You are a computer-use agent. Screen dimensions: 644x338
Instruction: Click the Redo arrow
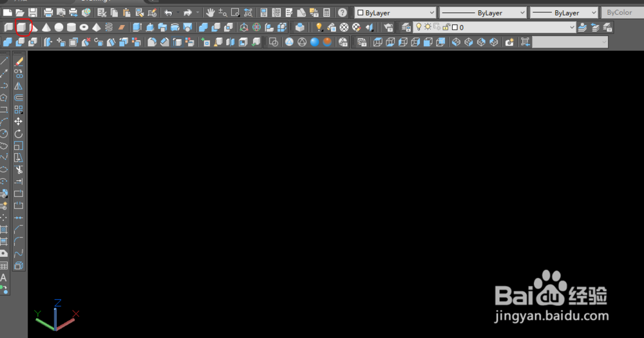coord(187,13)
